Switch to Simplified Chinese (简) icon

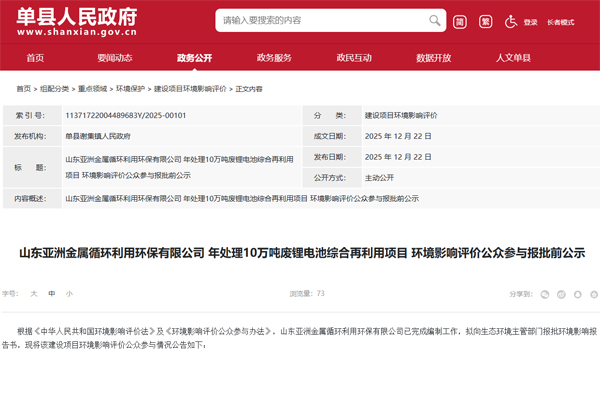(459, 21)
